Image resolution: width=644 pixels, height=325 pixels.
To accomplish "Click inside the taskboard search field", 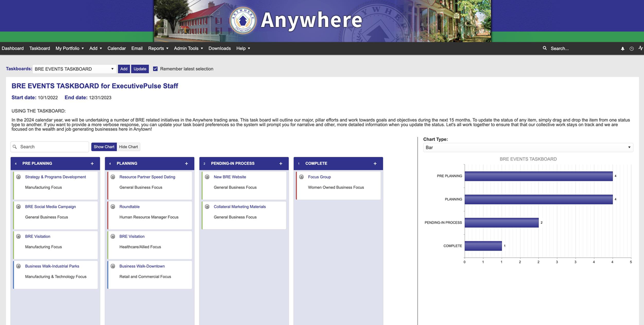I will tap(50, 146).
